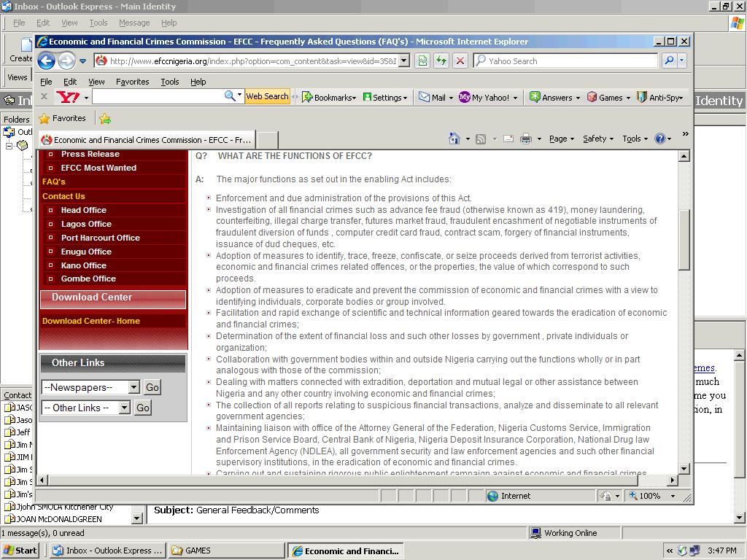Toggle the Compatibility View broken-page icon
747x560 pixels.
[422, 61]
